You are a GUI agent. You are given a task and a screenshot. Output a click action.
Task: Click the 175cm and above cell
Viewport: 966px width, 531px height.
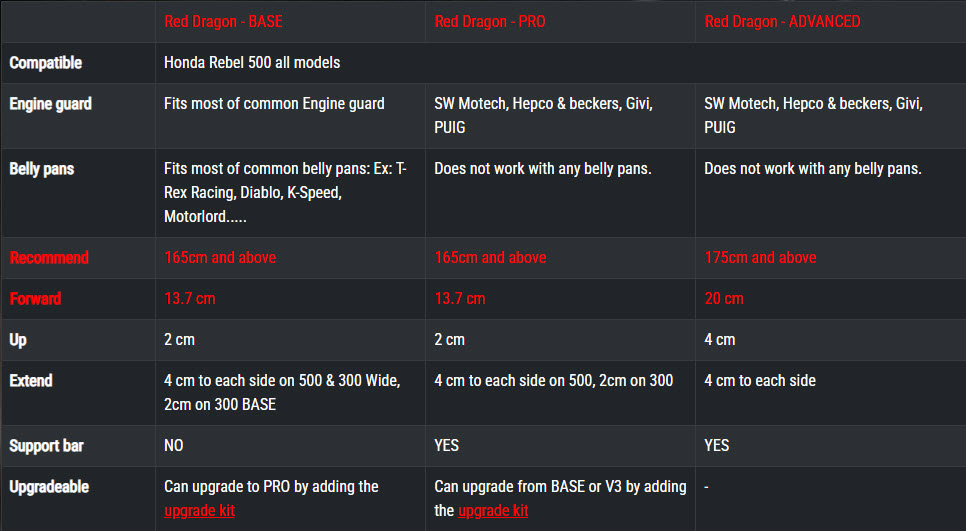point(760,258)
